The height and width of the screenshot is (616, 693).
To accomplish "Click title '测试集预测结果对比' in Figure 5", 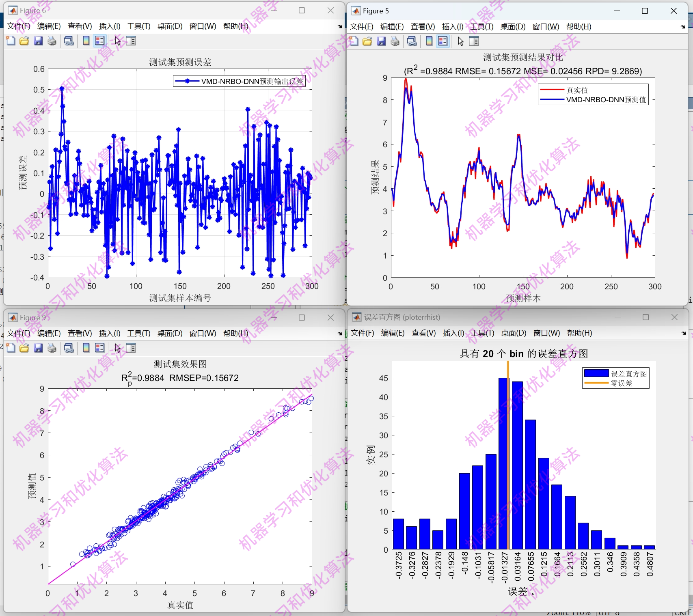I will coord(523,57).
